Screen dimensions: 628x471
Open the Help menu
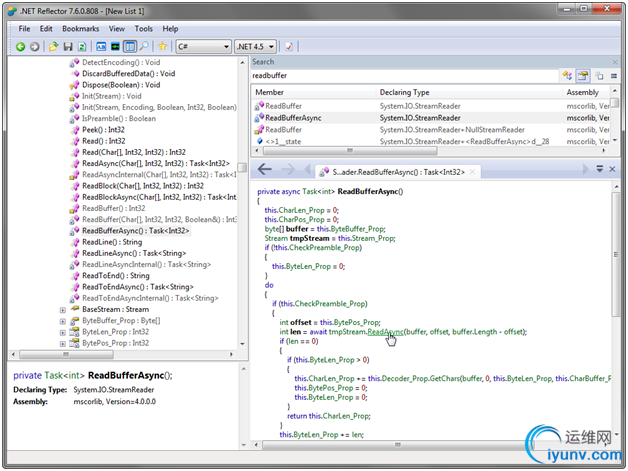[170, 29]
